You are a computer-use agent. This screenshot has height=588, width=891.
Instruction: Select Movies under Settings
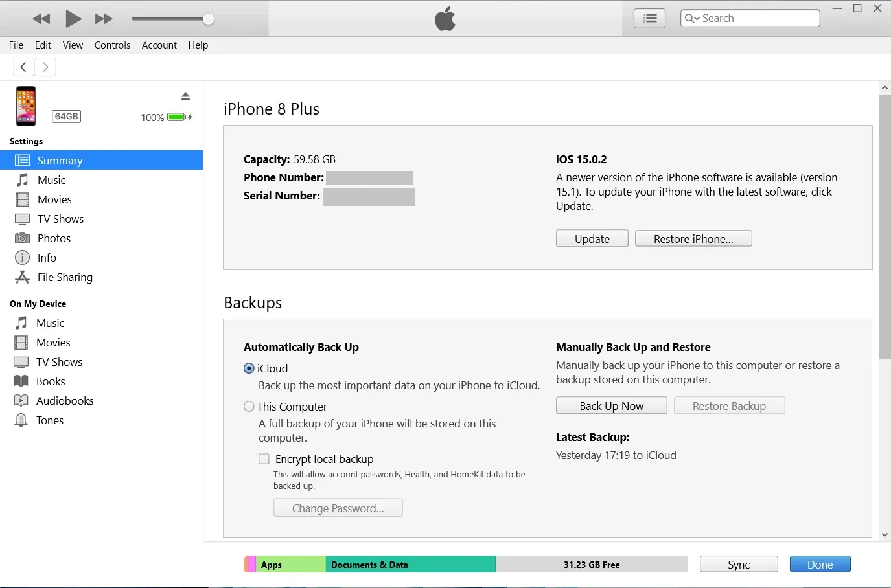tap(102, 199)
